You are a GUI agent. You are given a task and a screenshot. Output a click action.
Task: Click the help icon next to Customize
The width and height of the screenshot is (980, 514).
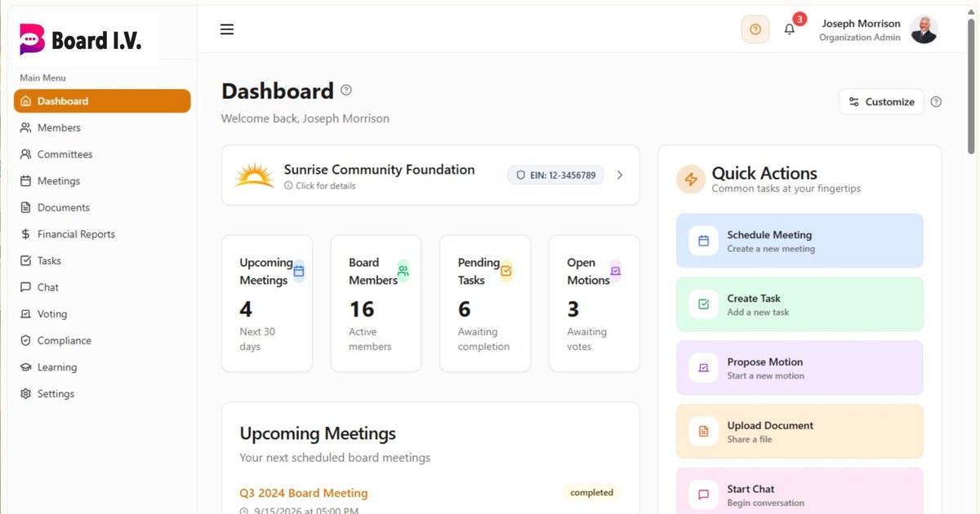pos(936,102)
